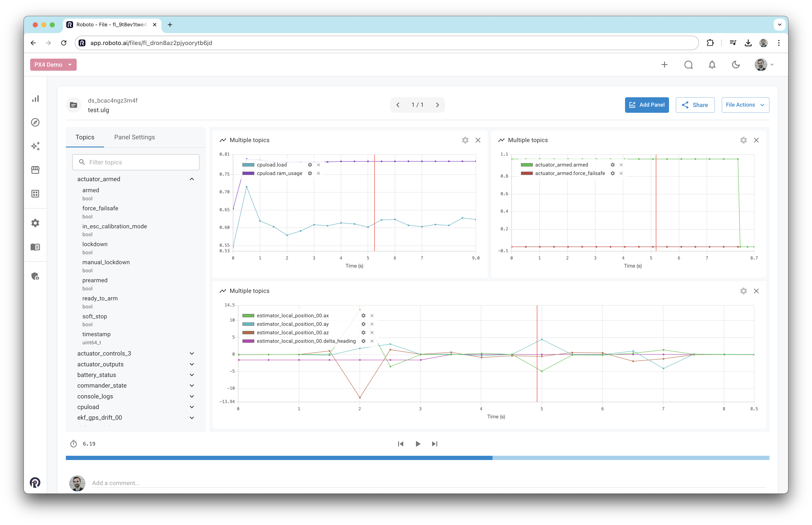Click the compass explore sidebar icon
Viewport: 812px width, 525px height.
pos(35,122)
